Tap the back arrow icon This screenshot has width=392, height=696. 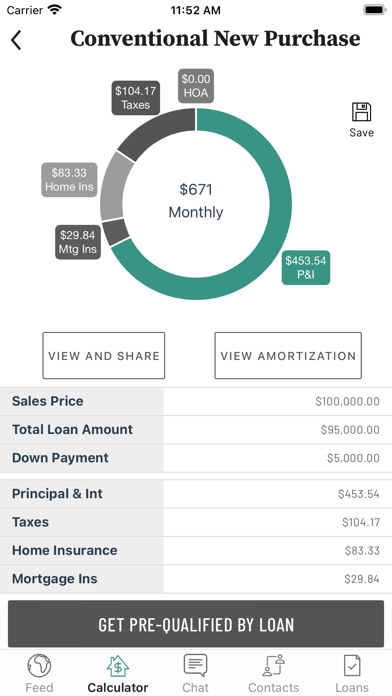(16, 40)
